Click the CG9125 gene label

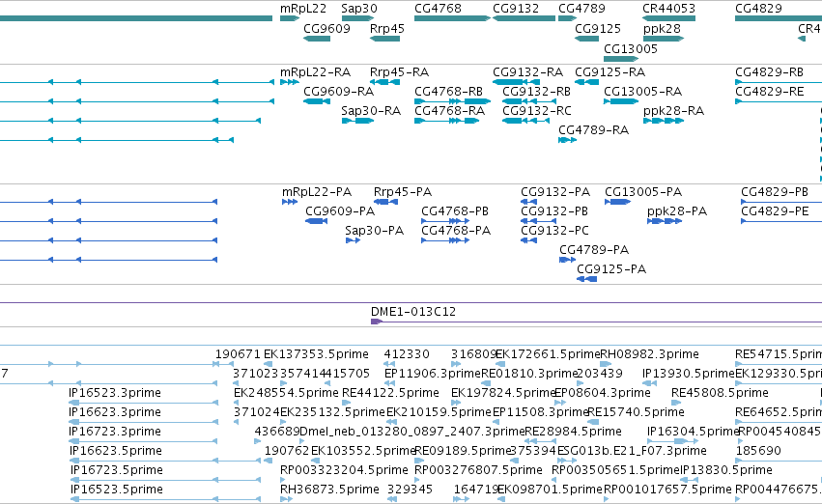tap(598, 28)
